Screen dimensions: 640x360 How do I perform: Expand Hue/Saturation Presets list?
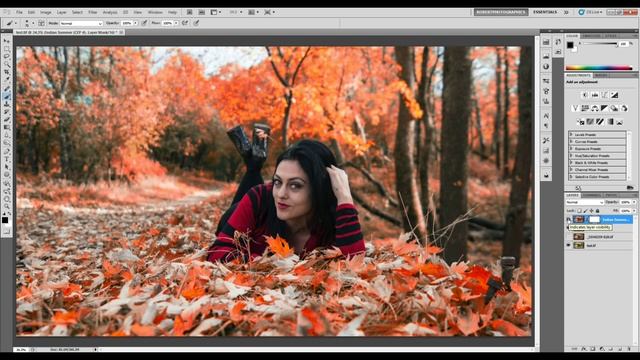coord(597,156)
